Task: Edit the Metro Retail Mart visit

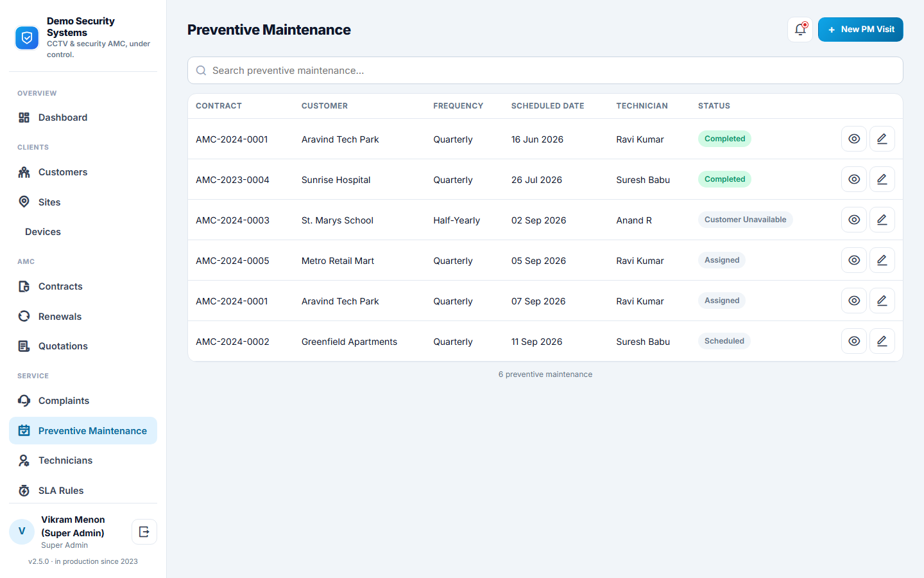Action: 882,260
